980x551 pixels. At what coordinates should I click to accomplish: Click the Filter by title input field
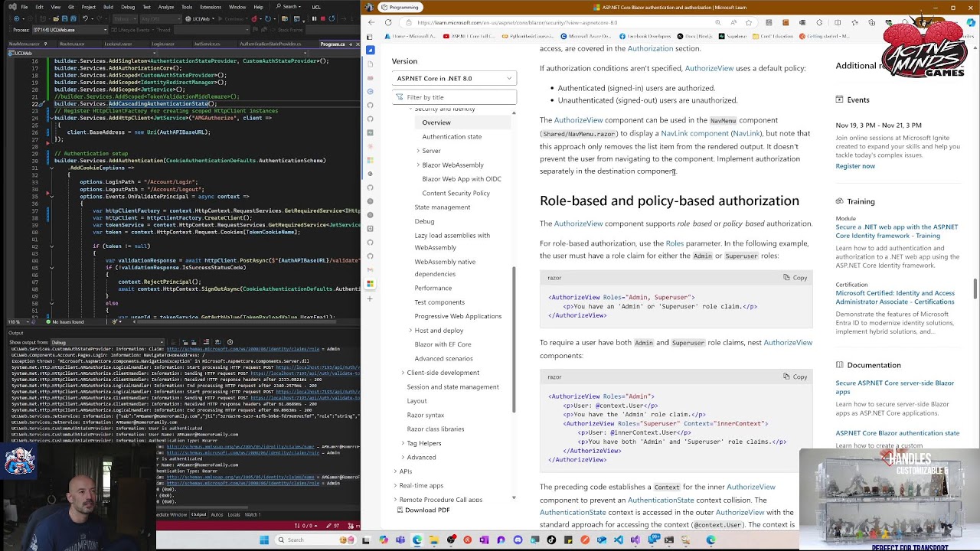pyautogui.click(x=454, y=97)
